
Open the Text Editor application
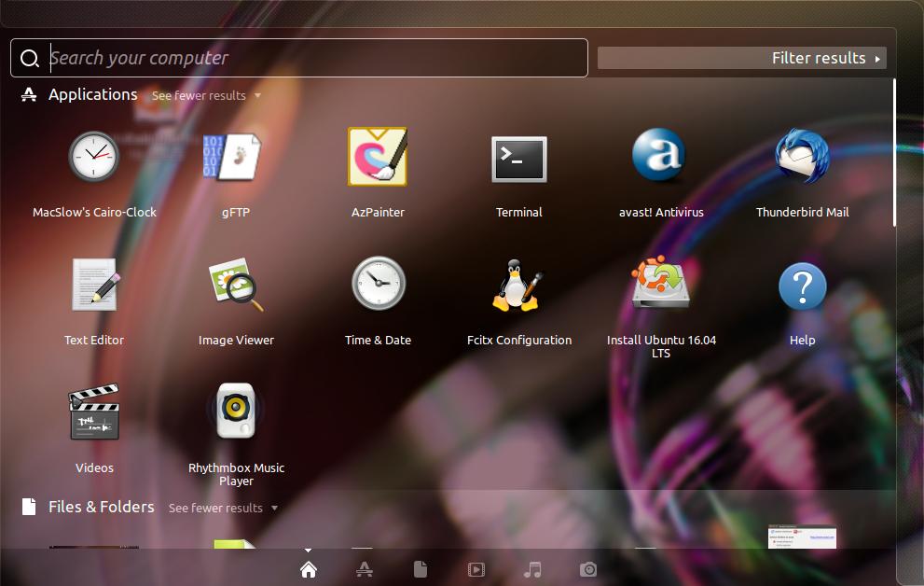click(94, 285)
